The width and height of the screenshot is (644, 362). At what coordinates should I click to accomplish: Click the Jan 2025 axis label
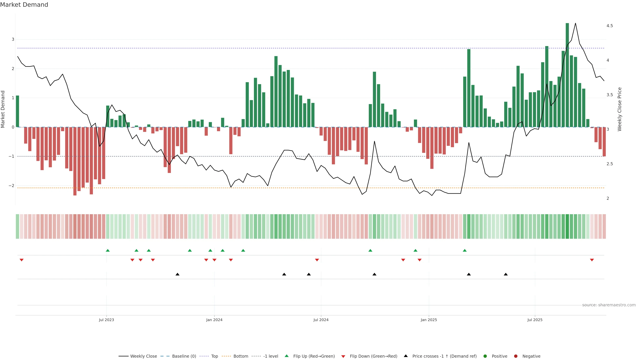429,320
